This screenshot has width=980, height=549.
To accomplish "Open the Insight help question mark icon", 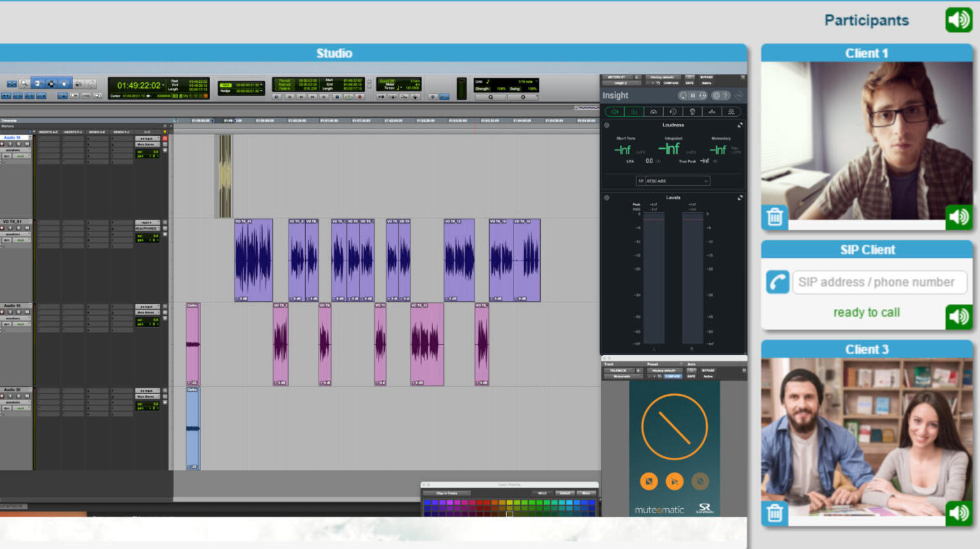I will 725,96.
